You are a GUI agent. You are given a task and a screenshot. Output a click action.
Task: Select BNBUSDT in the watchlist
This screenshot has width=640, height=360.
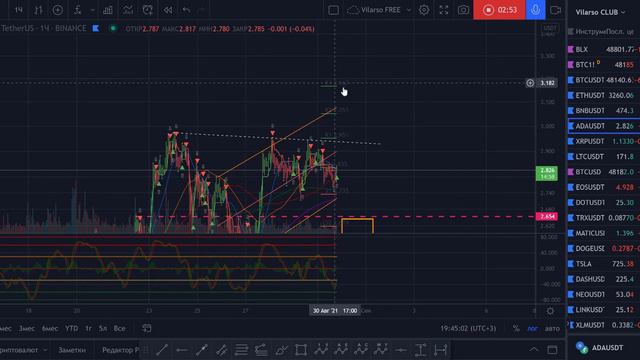point(604,111)
